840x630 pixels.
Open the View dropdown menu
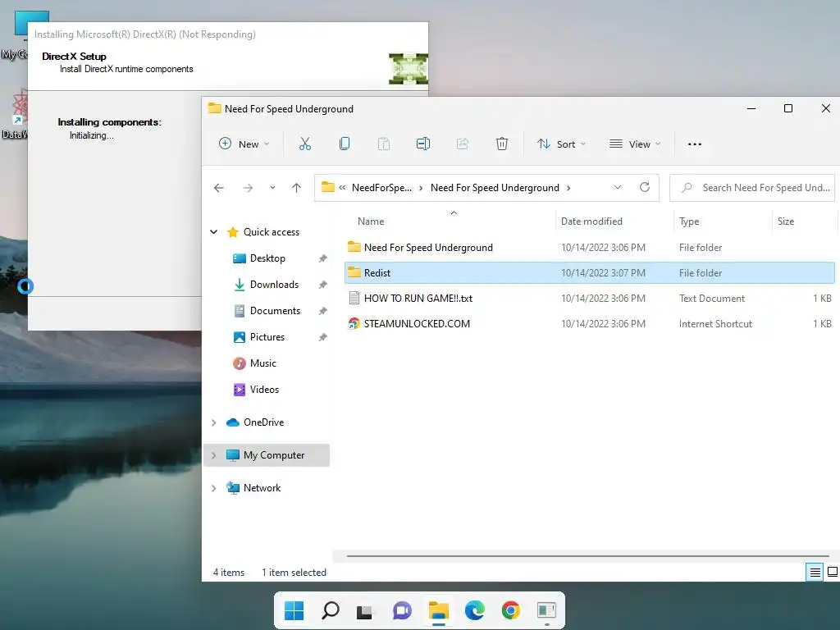coord(636,144)
